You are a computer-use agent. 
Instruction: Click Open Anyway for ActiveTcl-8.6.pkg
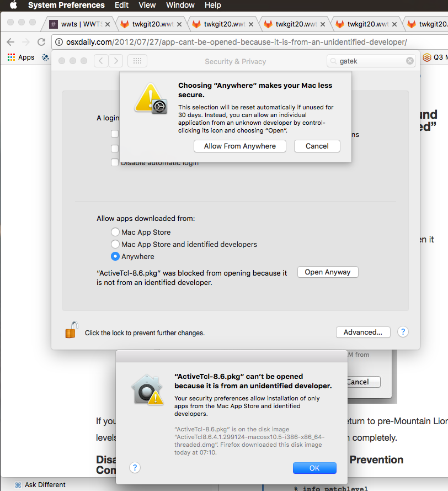[328, 272]
